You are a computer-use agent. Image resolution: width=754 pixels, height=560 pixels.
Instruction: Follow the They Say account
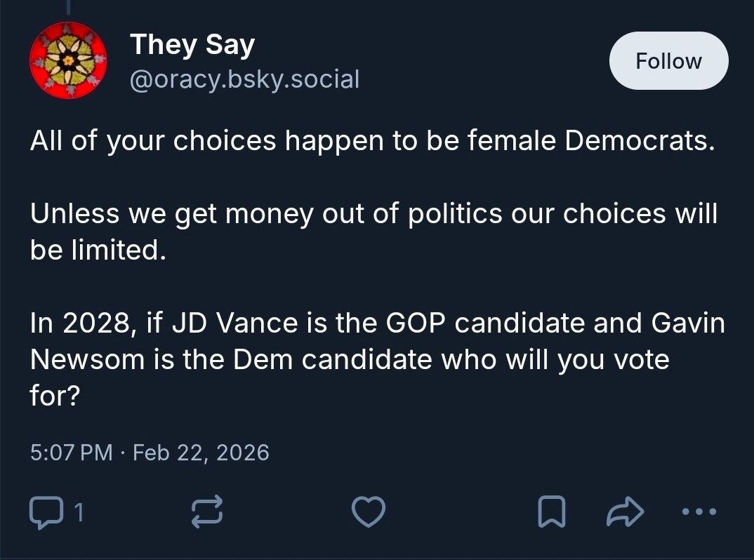click(668, 61)
